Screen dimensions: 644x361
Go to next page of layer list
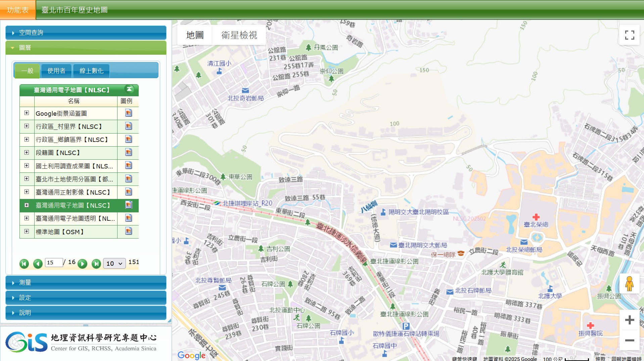click(82, 264)
